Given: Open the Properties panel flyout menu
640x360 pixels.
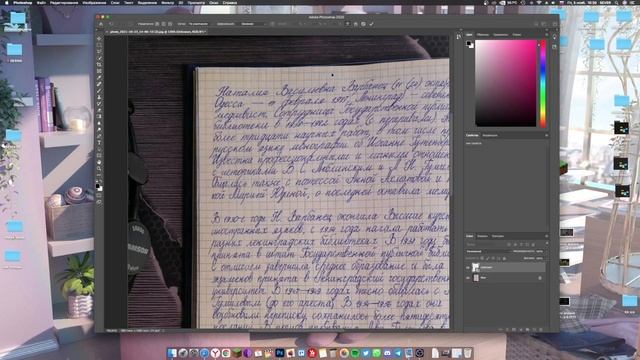Looking at the screenshot, I should click(x=547, y=135).
